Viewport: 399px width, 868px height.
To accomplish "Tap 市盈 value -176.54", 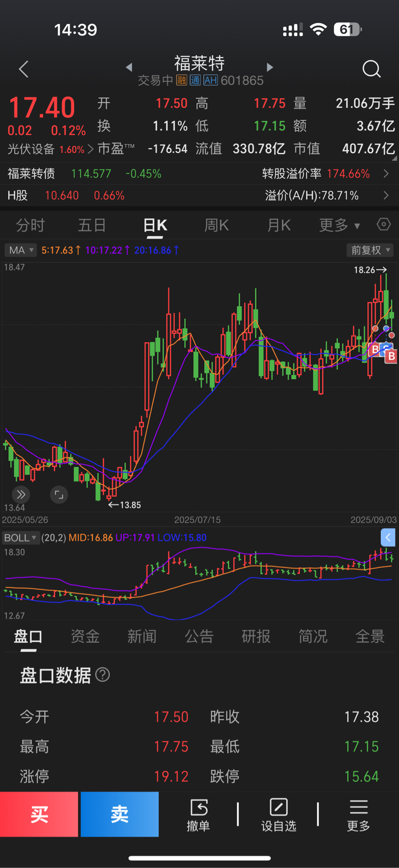I will [167, 149].
